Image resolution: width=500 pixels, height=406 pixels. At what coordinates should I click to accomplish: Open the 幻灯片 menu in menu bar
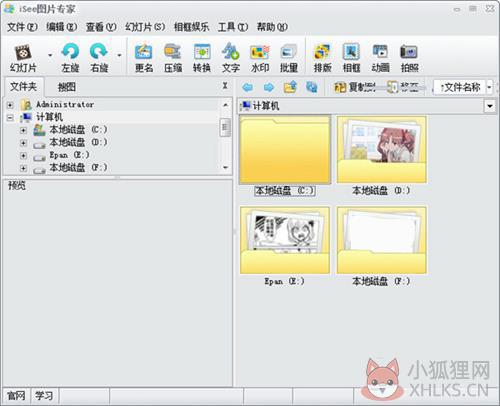(145, 27)
